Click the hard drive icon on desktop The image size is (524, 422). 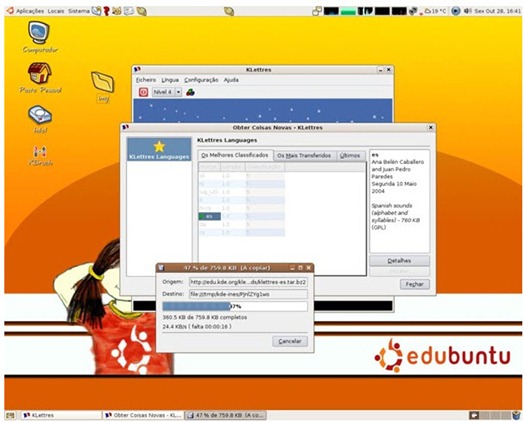pos(40,119)
